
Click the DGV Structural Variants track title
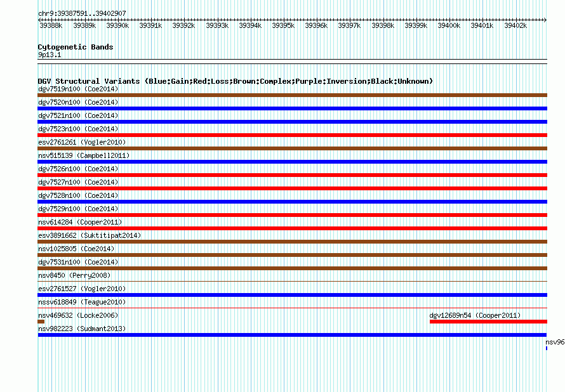point(236,81)
